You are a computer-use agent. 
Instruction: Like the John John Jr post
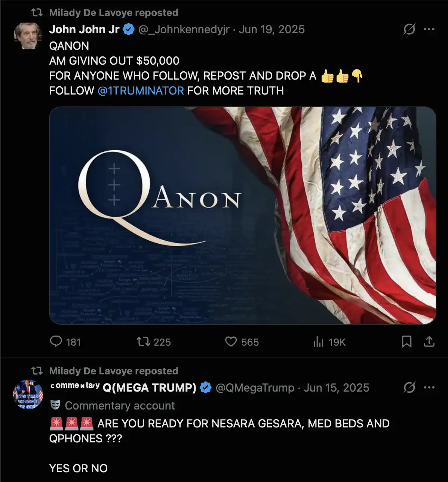point(231,342)
